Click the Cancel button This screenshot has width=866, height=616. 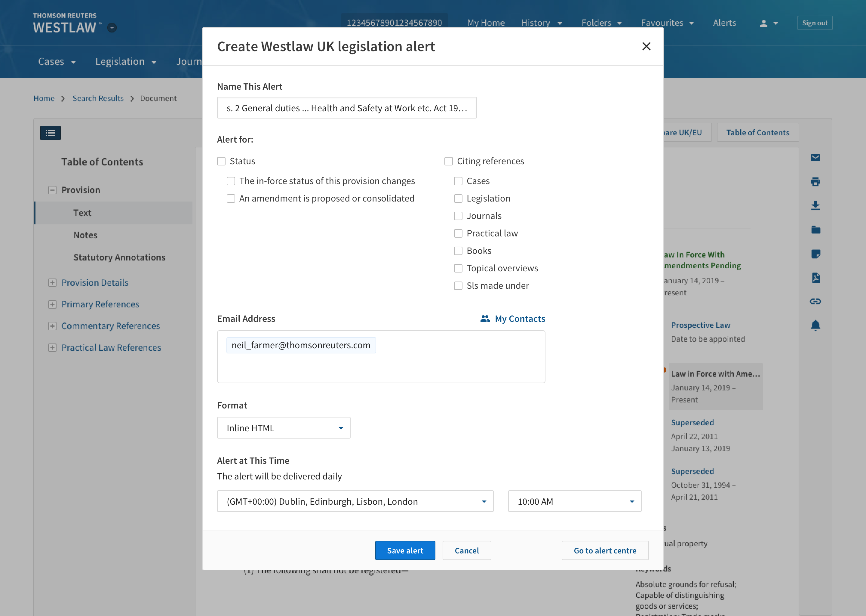[x=467, y=550]
